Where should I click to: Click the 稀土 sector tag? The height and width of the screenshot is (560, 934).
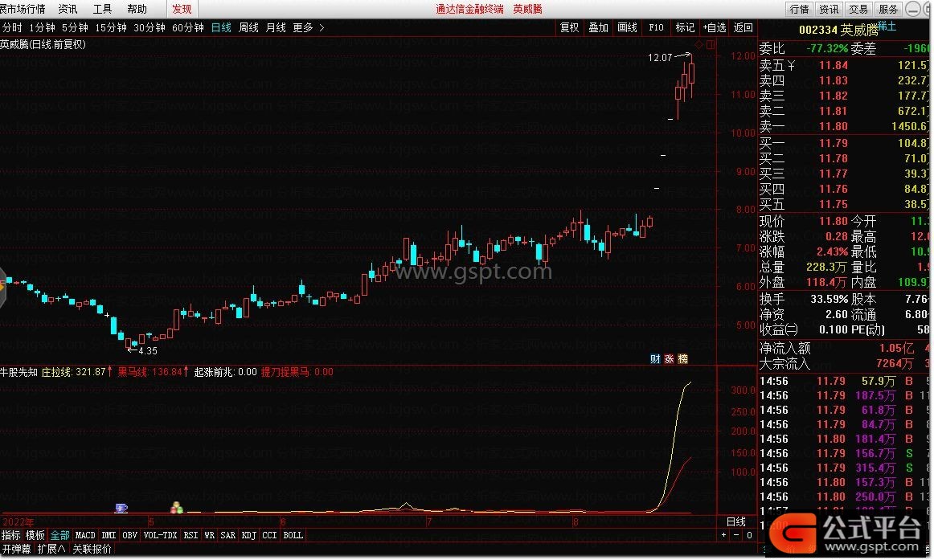[x=887, y=27]
